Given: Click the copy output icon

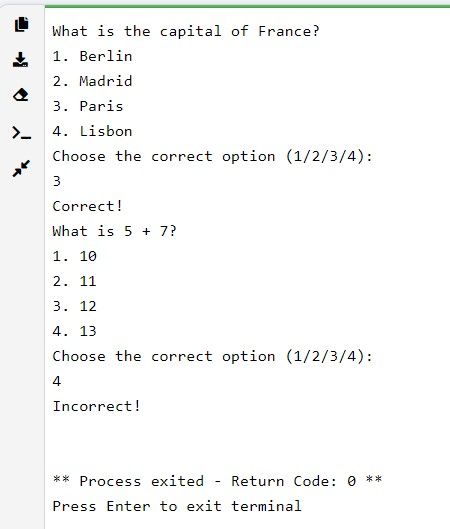Looking at the screenshot, I should point(22,24).
